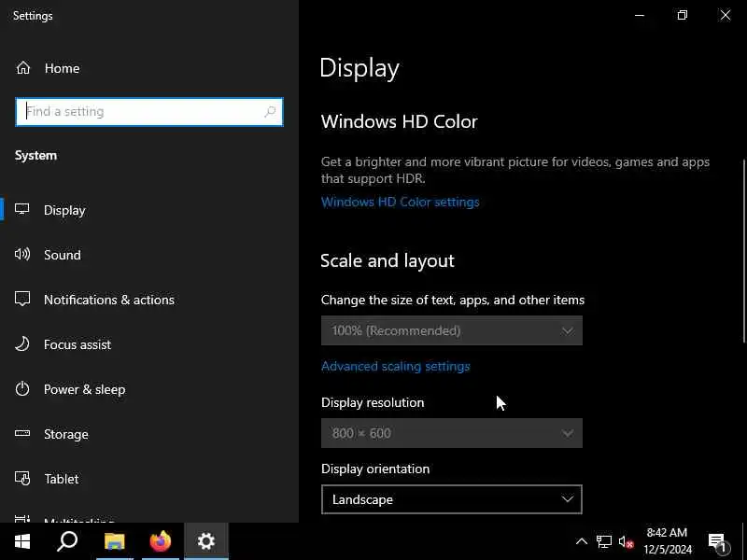Click the Settings gear on the taskbar

click(x=206, y=541)
